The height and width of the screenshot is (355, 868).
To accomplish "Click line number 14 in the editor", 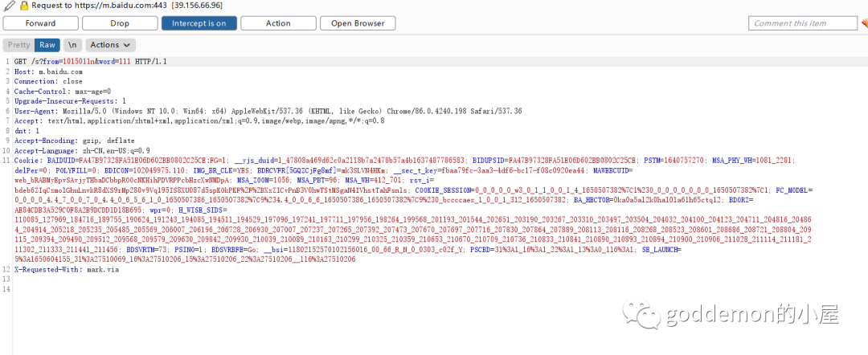I will click(x=6, y=290).
